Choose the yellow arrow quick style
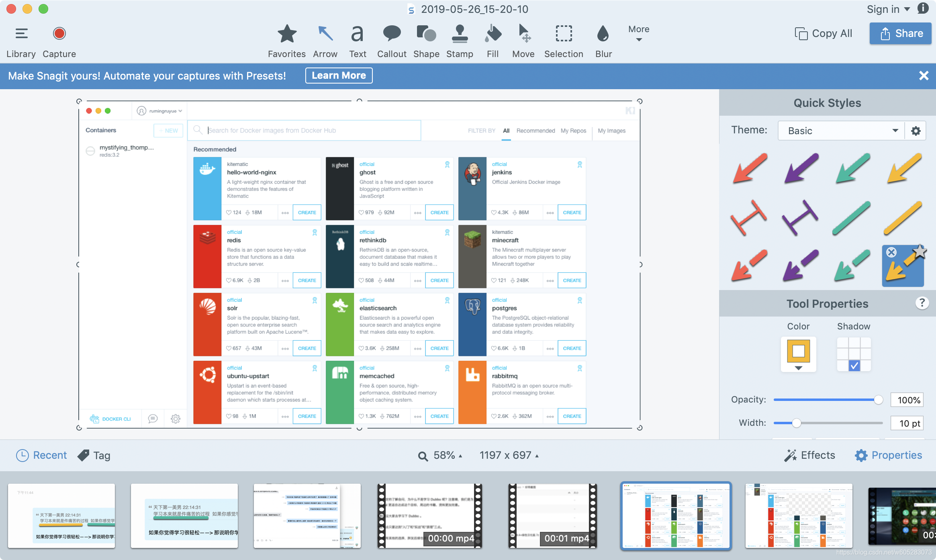Viewport: 936px width, 560px height. click(x=904, y=168)
